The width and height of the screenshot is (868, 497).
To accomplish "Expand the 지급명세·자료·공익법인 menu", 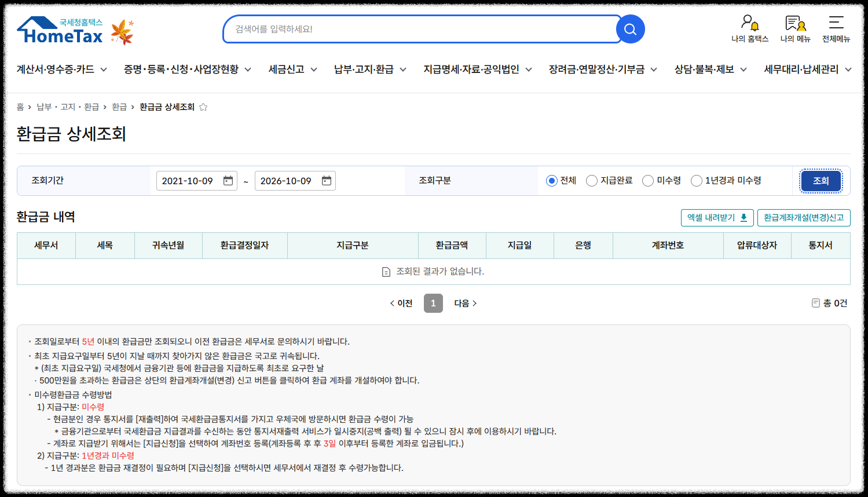I will click(x=478, y=70).
